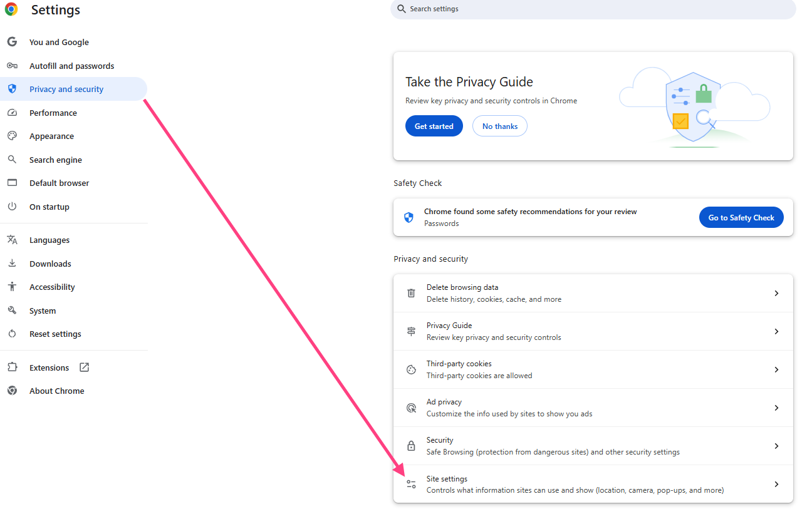Open Autofill and passwords in sidebar
The width and height of the screenshot is (812, 509).
pos(71,66)
